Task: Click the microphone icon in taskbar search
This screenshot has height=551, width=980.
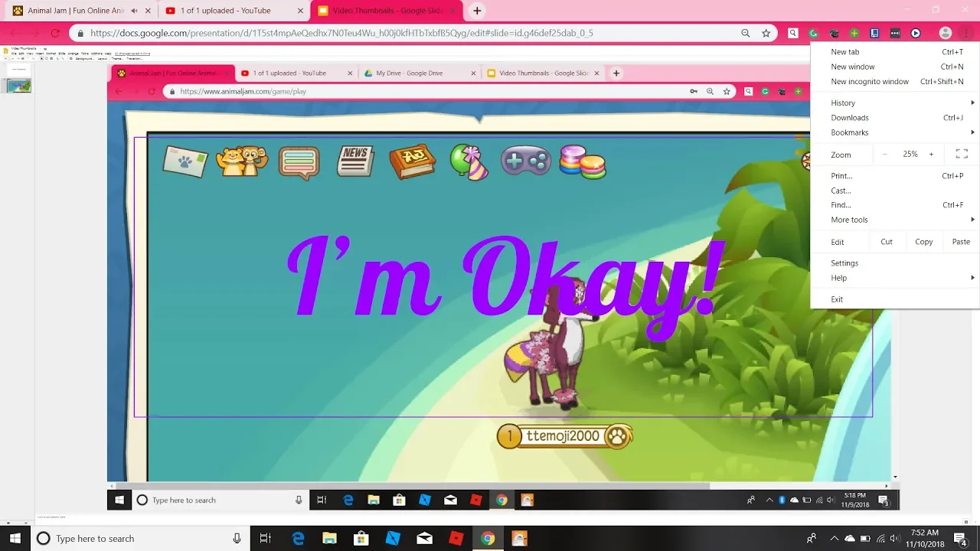Action: [x=237, y=538]
